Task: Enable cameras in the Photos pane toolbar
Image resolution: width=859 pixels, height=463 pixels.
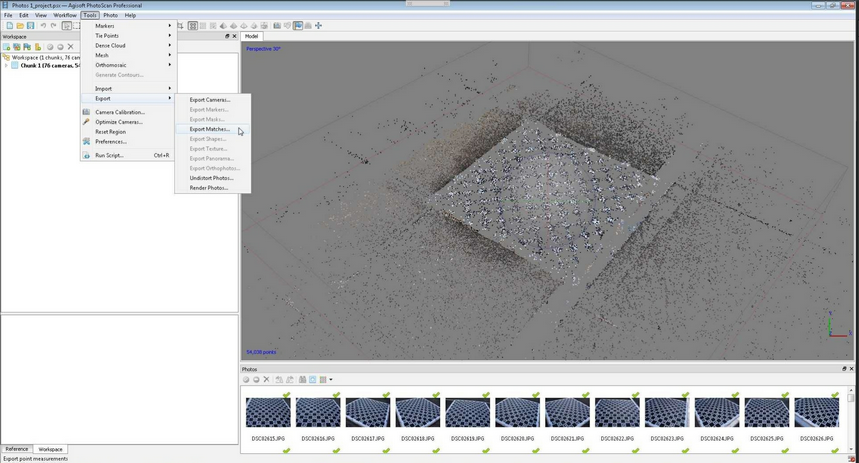Action: [x=246, y=379]
